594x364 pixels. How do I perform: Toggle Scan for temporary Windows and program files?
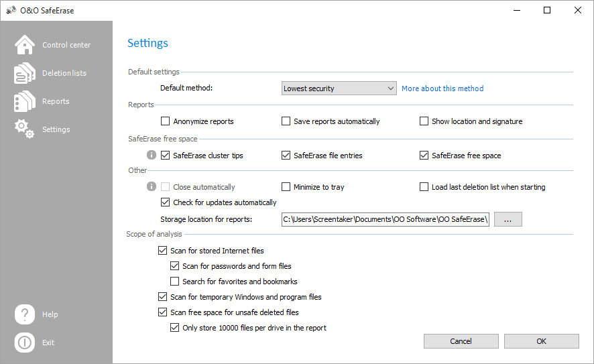click(162, 296)
